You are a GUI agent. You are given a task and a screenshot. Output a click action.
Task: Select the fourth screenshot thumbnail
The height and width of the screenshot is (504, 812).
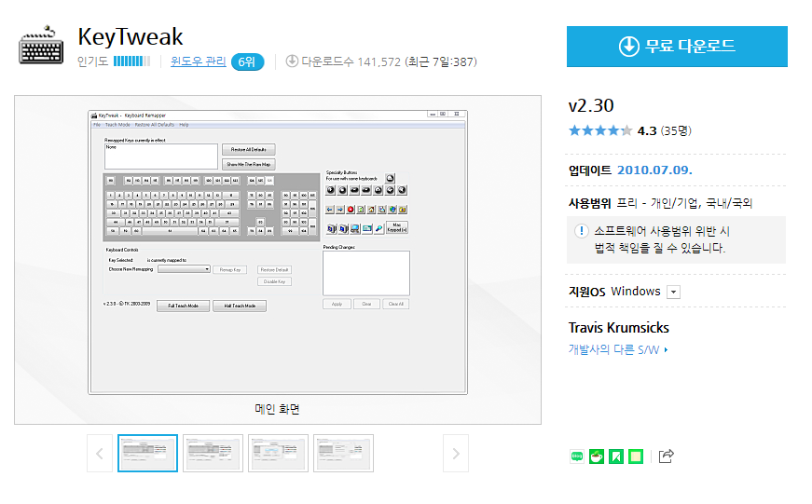(343, 454)
